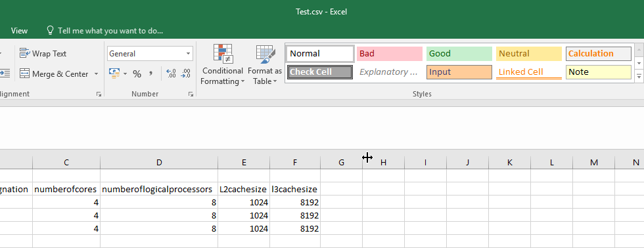Viewport: 644px width, 248px height.
Task: Click the Wrap Text button
Action: 43,54
